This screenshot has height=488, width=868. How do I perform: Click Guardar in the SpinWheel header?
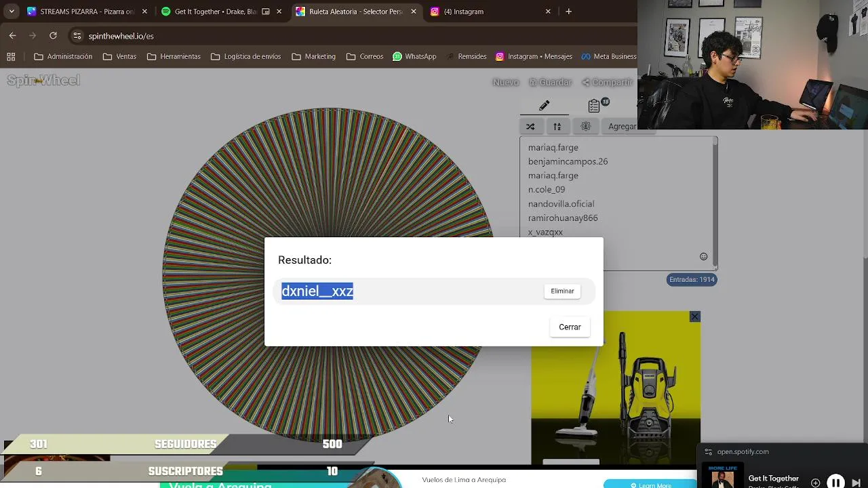551,82
